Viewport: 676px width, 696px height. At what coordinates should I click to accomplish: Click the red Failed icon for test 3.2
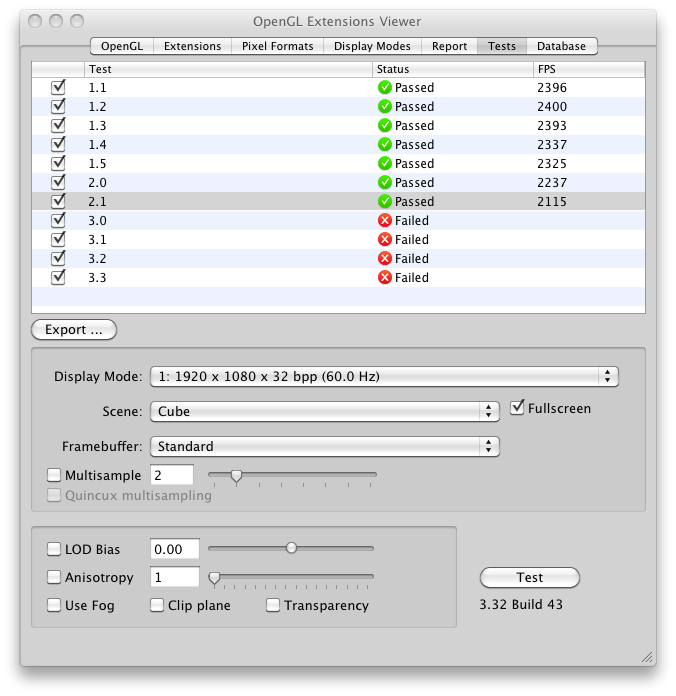click(384, 258)
